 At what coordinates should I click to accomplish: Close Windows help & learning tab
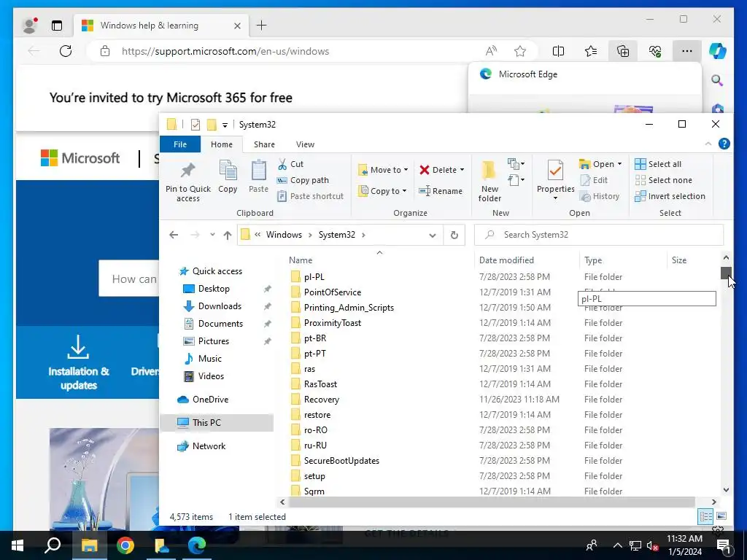click(x=237, y=26)
